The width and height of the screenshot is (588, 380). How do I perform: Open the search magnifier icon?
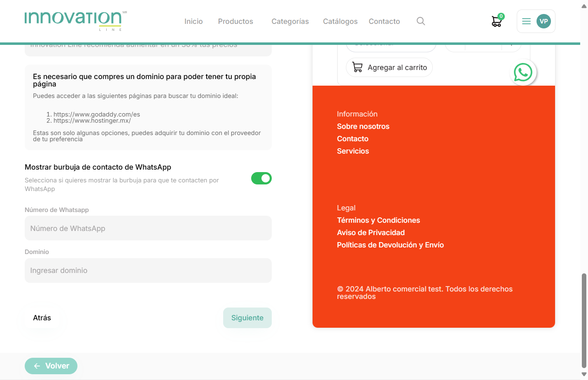click(x=420, y=21)
